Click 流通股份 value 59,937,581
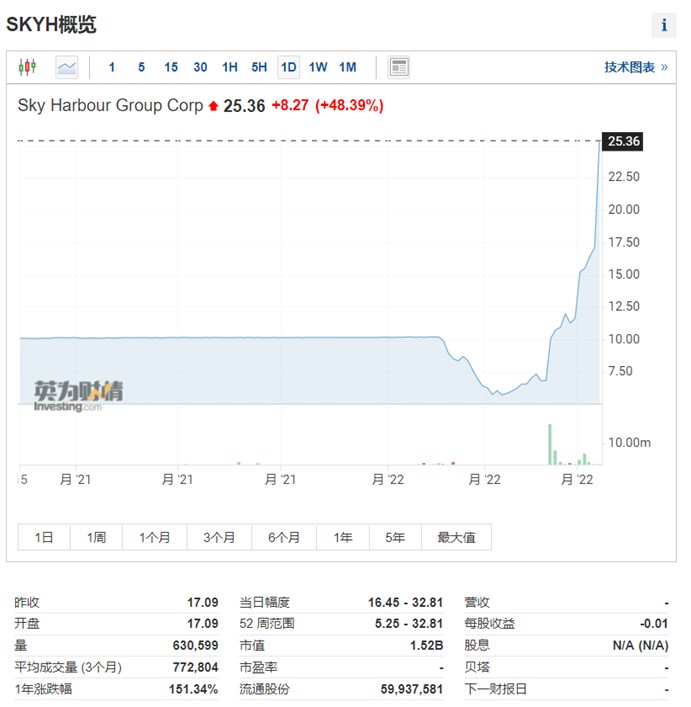This screenshot has width=691, height=707. click(412, 689)
